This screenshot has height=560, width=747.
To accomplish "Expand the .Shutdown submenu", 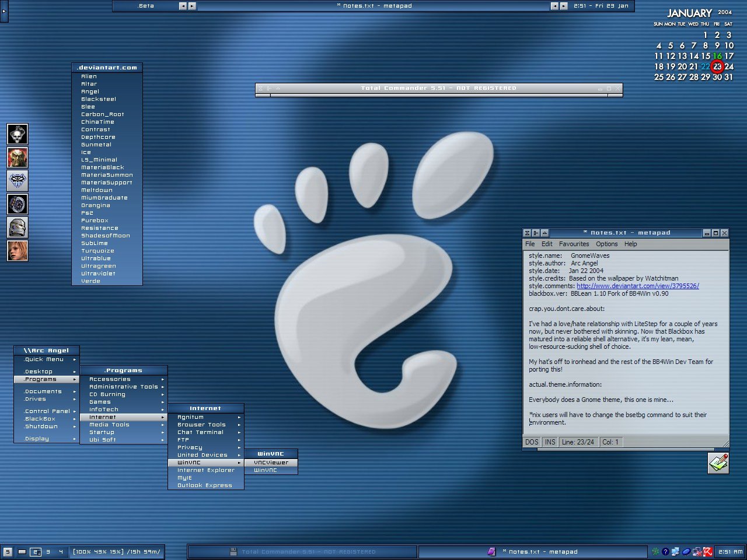I will tap(47, 426).
